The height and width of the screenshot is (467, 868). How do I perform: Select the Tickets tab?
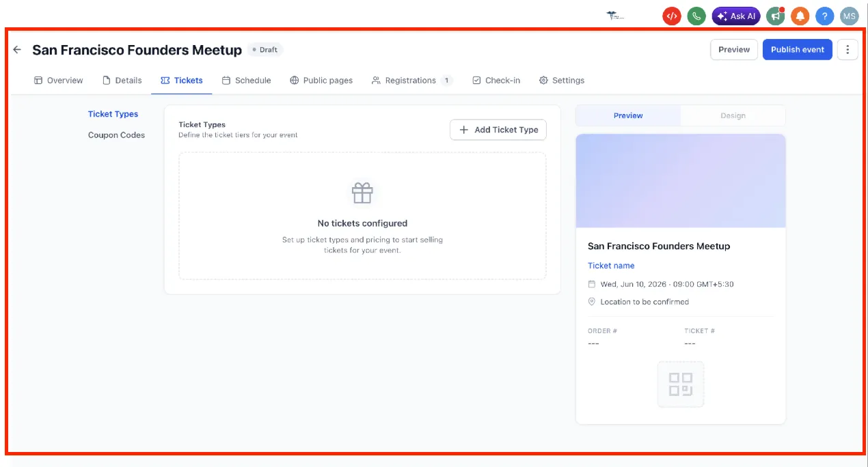pos(182,81)
